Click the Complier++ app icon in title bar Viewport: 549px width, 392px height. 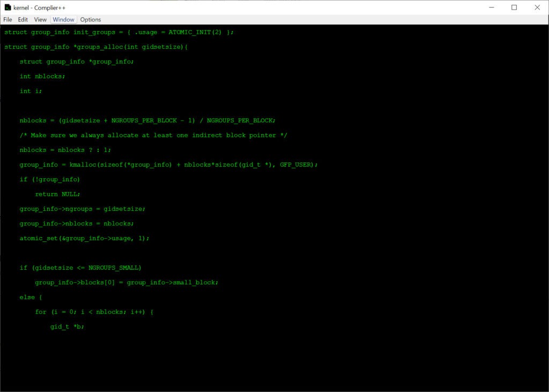tap(8, 8)
